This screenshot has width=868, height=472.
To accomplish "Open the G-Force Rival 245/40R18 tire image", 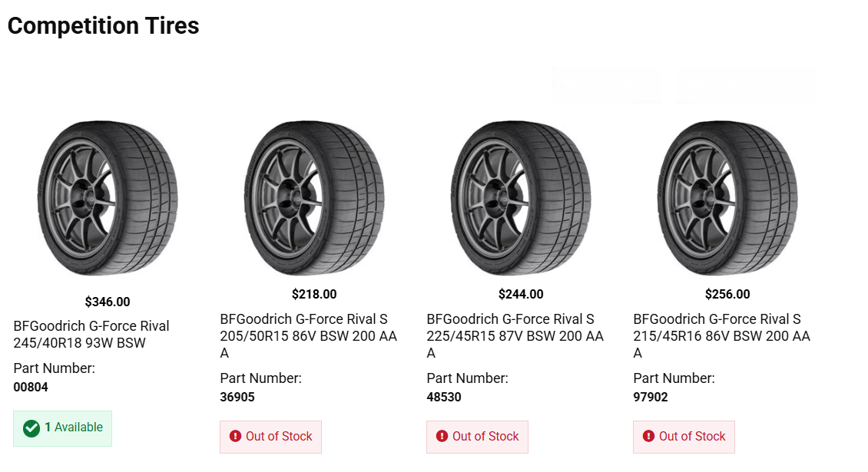I will 107,199.
